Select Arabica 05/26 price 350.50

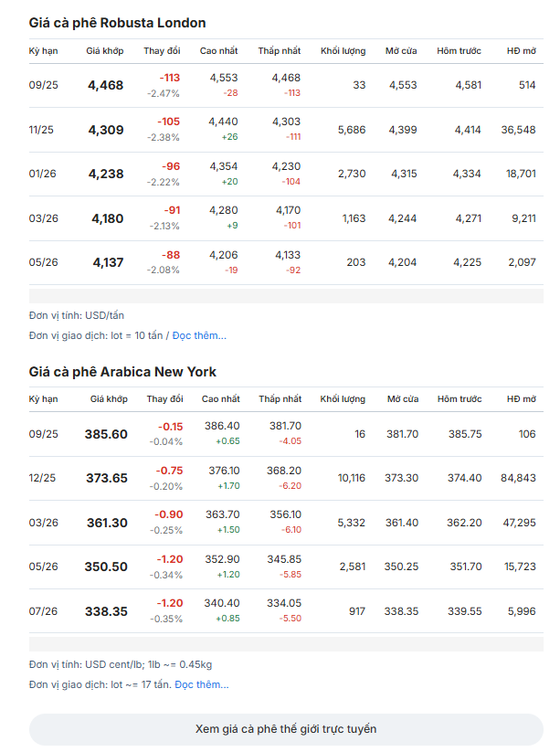[x=106, y=567]
